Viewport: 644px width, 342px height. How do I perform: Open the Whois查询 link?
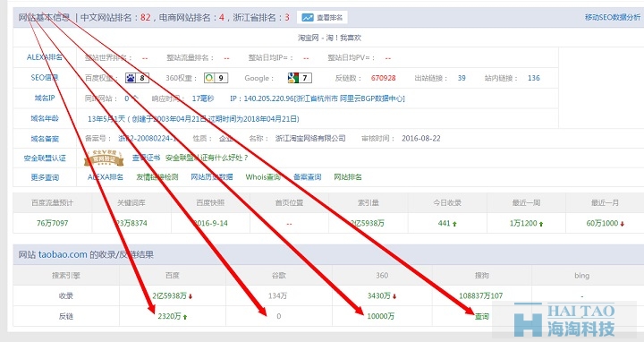click(263, 177)
